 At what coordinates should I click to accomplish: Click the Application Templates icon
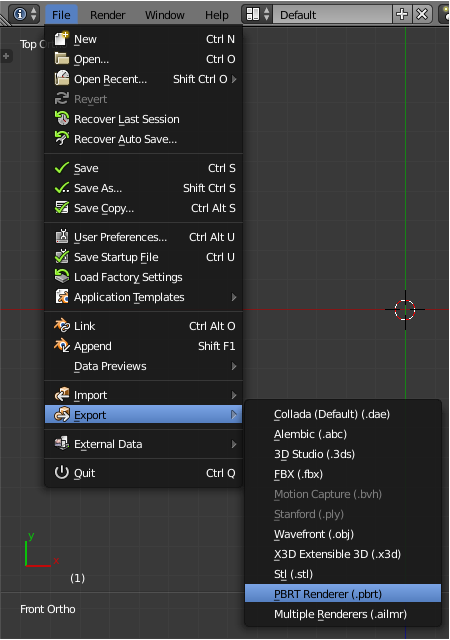[x=62, y=296]
